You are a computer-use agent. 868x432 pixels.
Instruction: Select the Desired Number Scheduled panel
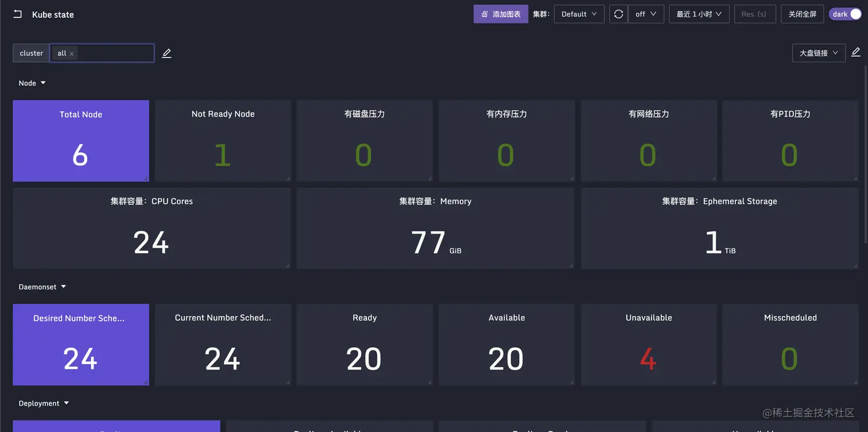tap(81, 345)
